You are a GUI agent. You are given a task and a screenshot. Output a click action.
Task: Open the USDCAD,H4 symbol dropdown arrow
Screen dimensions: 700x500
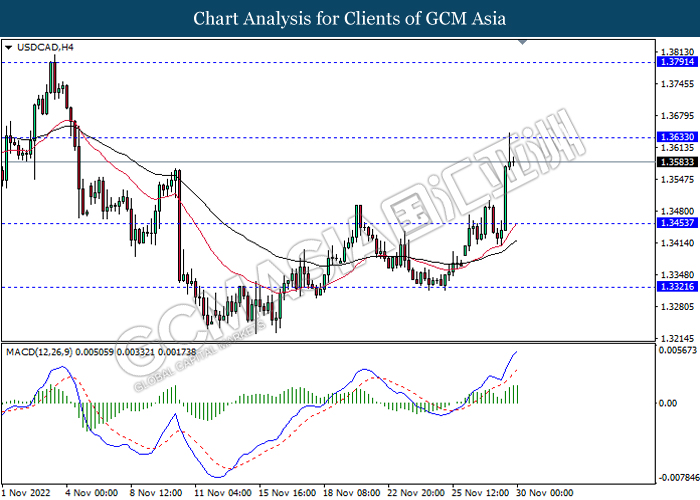[8, 47]
